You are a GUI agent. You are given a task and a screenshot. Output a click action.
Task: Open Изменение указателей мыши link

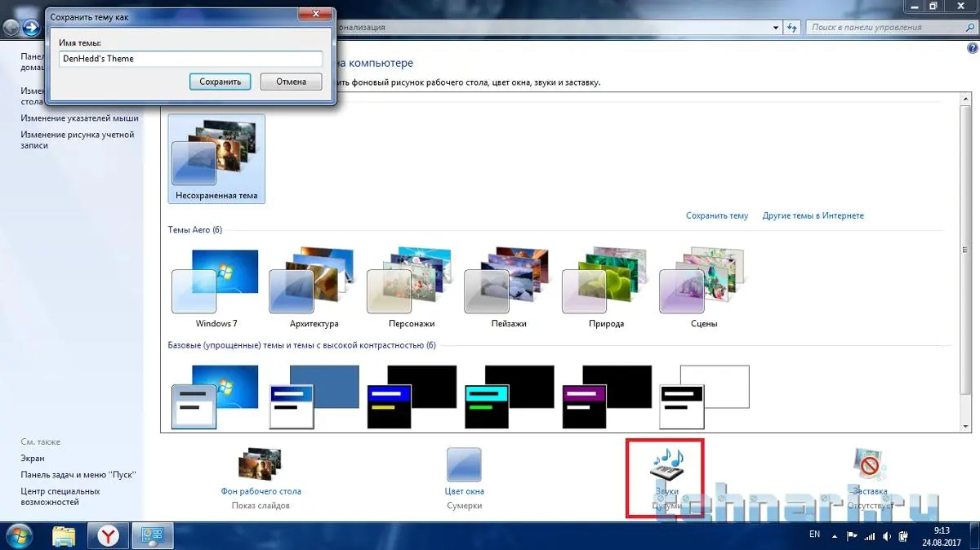[79, 118]
